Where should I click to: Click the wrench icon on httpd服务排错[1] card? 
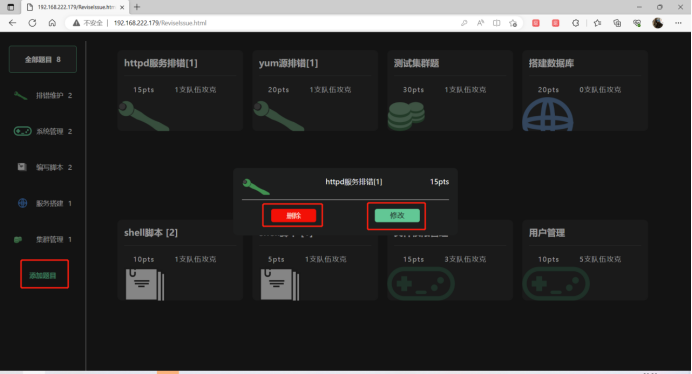pyautogui.click(x=143, y=116)
